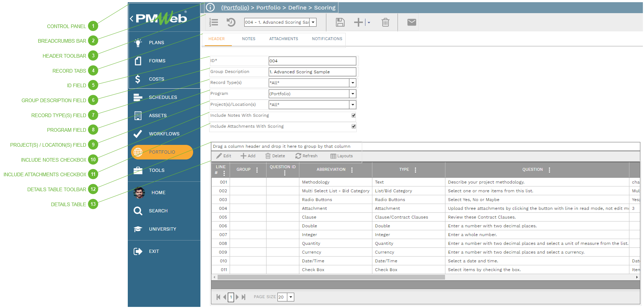Viewport: 644px width, 308px height.
Task: Switch to the Attachments tab
Action: 283,39
